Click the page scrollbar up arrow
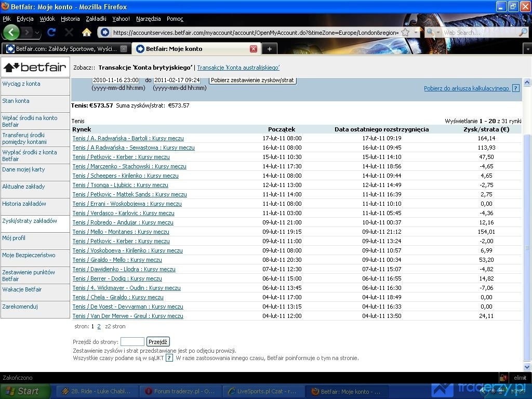Screen dimensions: 532x399 pyautogui.click(x=527, y=82)
